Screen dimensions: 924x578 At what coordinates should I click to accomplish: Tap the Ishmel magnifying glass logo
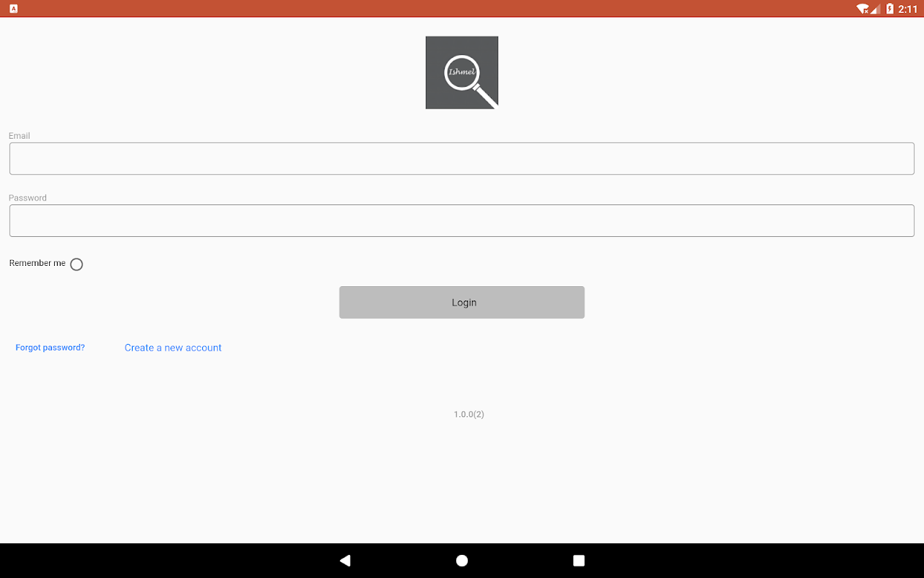(462, 72)
